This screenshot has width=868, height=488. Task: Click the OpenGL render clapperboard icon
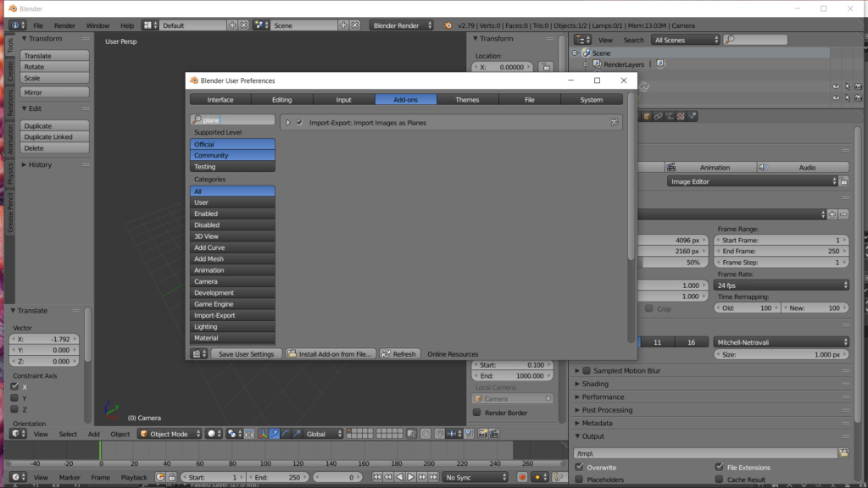click(x=494, y=434)
